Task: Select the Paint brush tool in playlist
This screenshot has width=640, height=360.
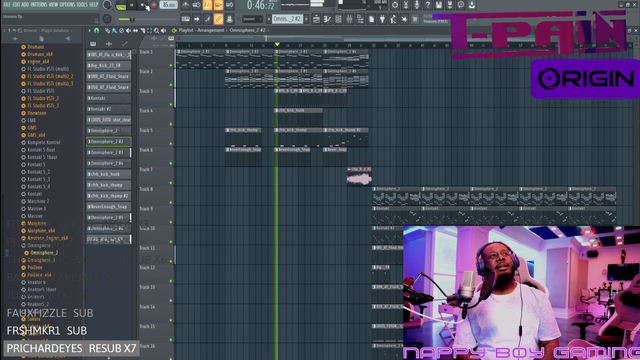Action: 114,31
